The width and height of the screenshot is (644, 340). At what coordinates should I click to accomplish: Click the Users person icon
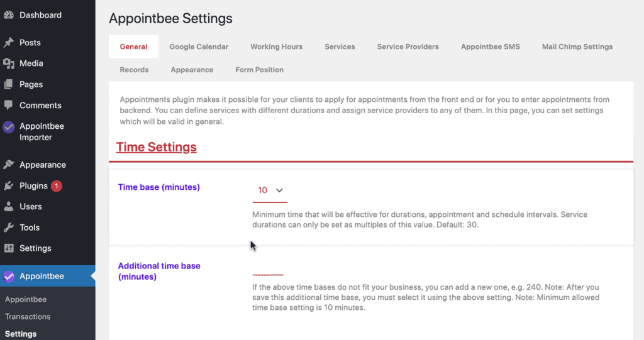tap(9, 207)
